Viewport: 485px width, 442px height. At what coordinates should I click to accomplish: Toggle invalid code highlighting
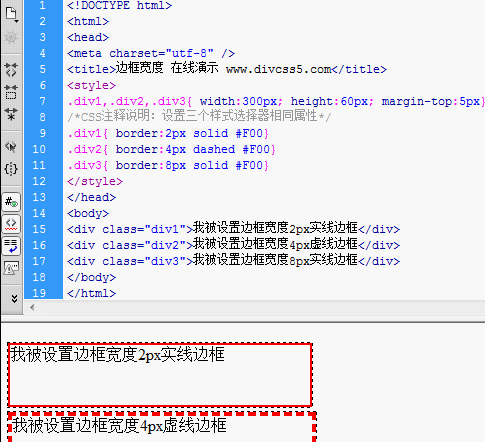click(x=11, y=224)
